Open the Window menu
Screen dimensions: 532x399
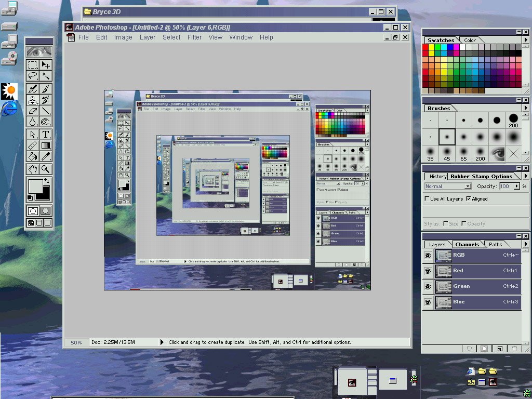click(241, 37)
